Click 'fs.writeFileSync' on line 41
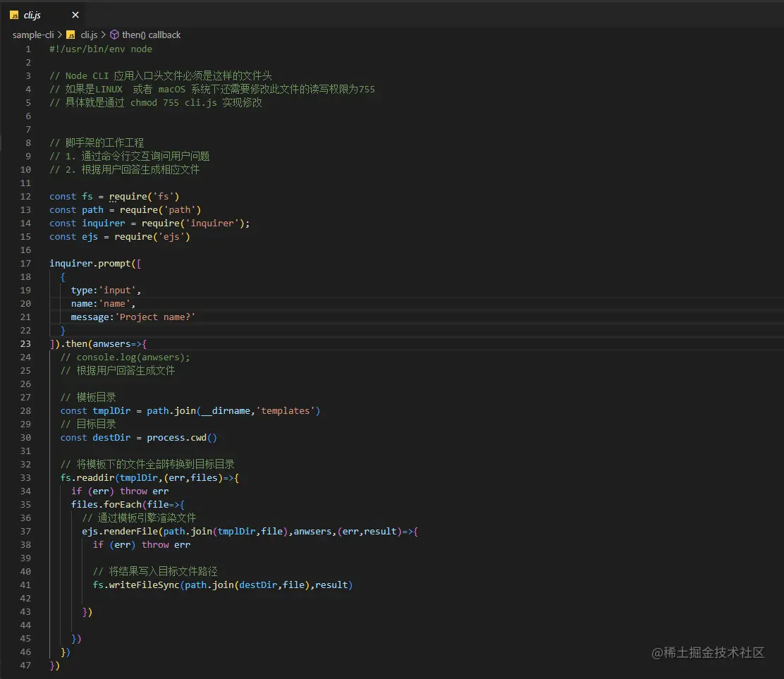784x679 pixels. point(136,585)
